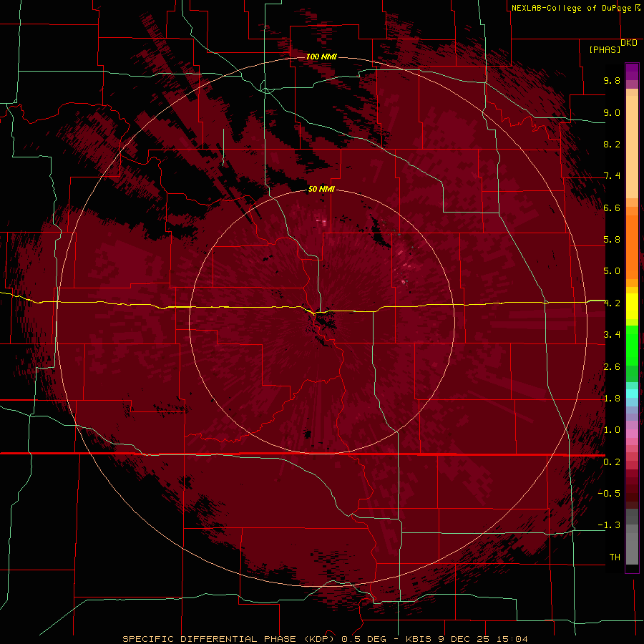The width and height of the screenshot is (644, 644).
Task: Click the 7.4 value on the color scale
Action: 612,176
